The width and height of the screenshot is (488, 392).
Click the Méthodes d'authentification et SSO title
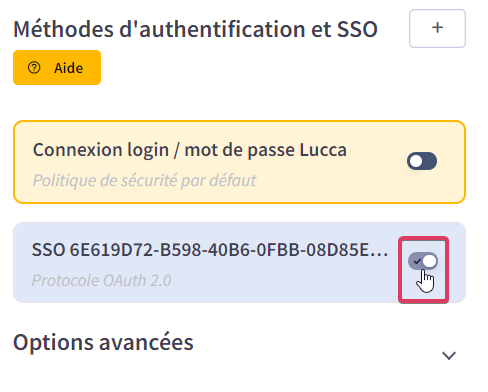pos(195,29)
